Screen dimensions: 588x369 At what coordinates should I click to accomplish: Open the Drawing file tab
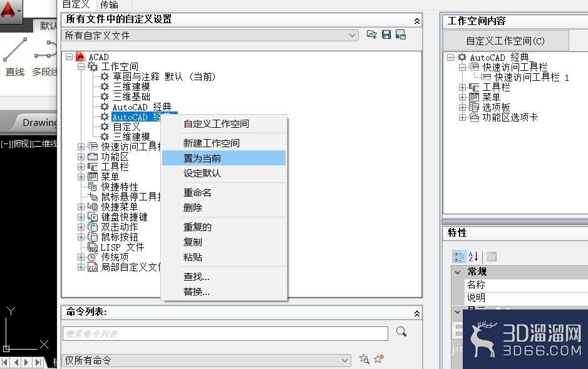[38, 122]
